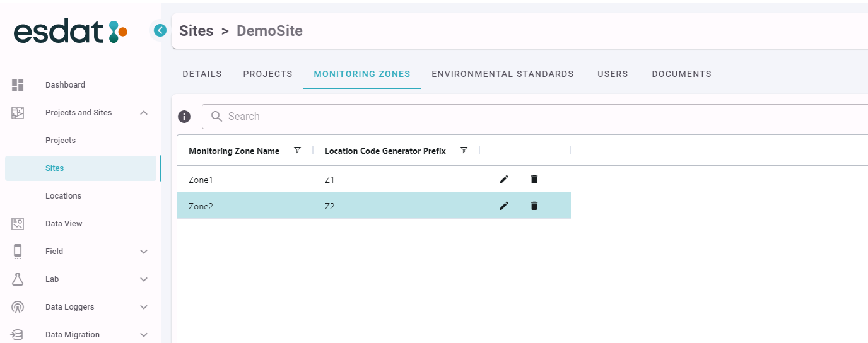Click the Sites breadcrumb link
The image size is (868, 343).
(196, 31)
